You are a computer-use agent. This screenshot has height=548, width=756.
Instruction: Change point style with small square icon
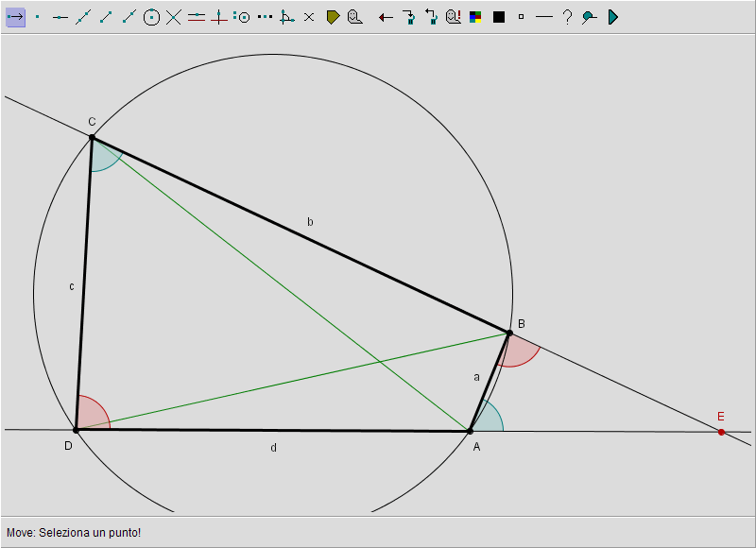pyautogui.click(x=521, y=17)
